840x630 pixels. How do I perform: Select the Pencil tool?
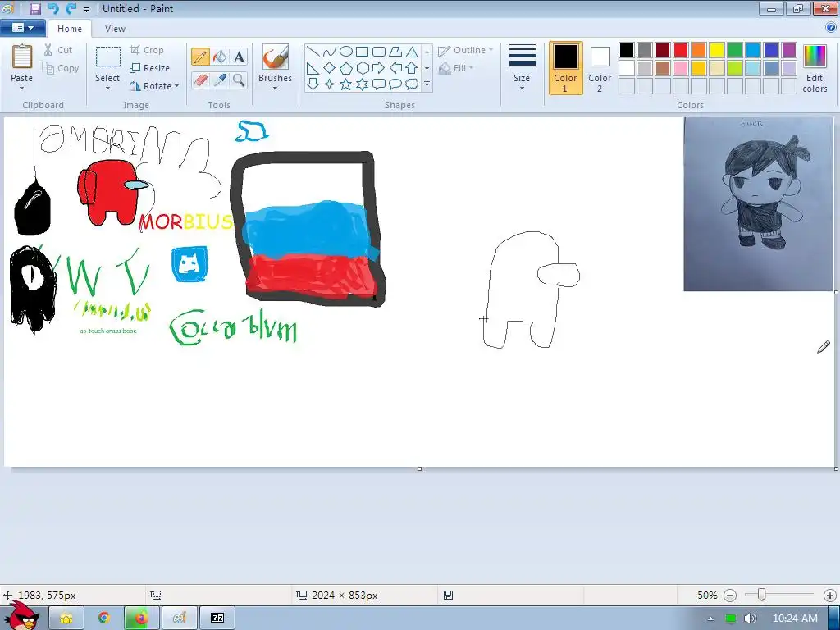pos(200,57)
